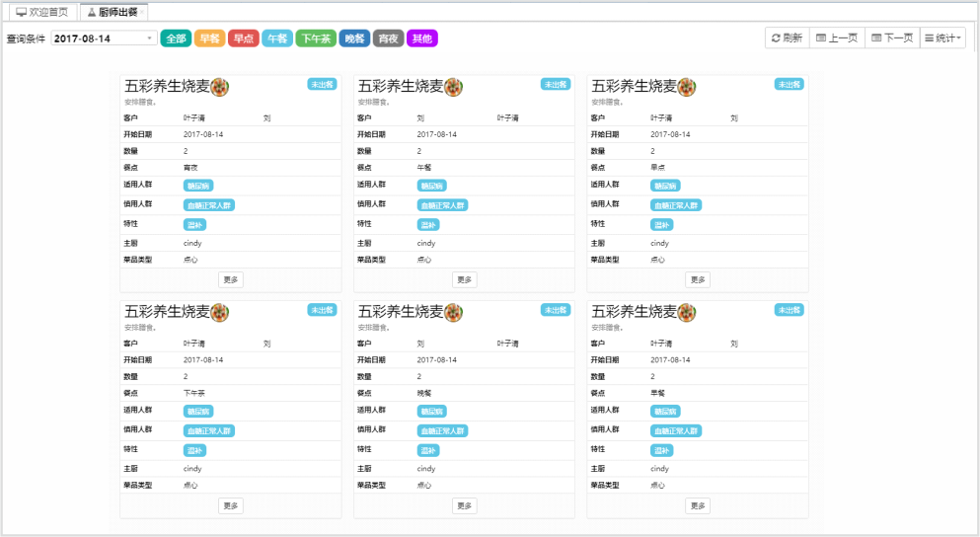Click 更多 button on the 宵夜 card
This screenshot has height=537, width=980.
tap(231, 279)
